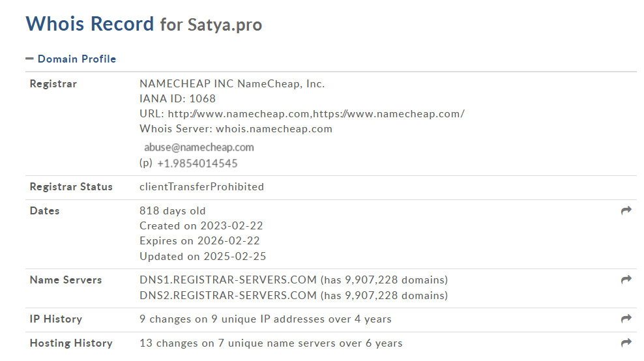Click the Satya.pro domain name in heading
The image size is (644, 361).
(x=225, y=25)
